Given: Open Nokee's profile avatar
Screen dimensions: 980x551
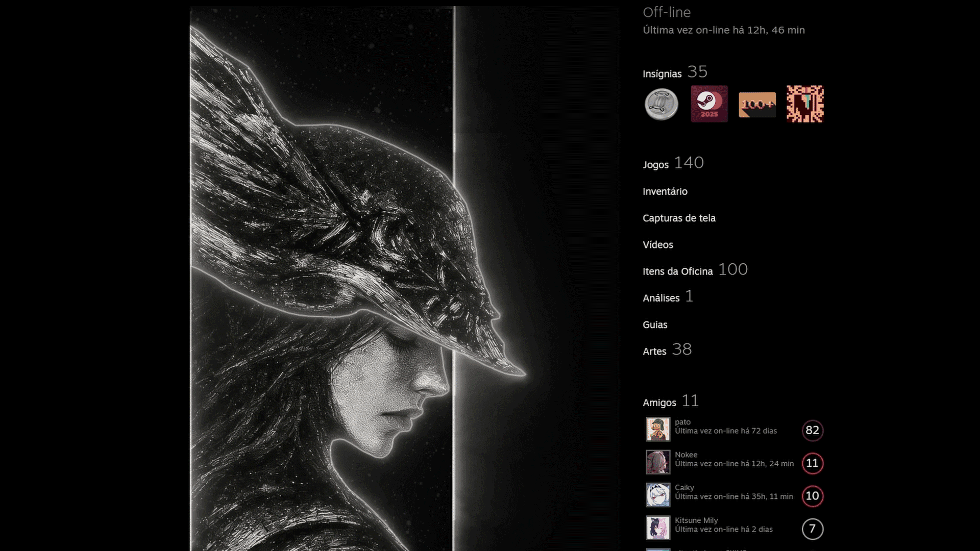Looking at the screenshot, I should (658, 462).
